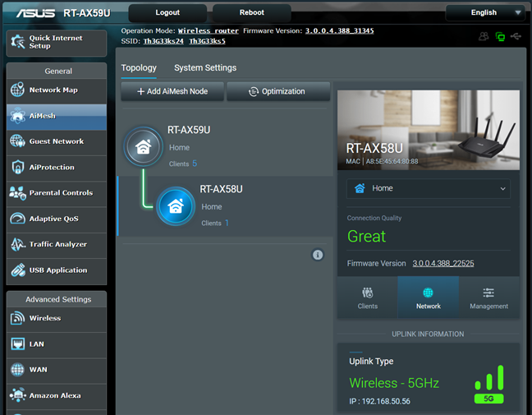Click the AiMesh sidebar icon
Image resolution: width=532 pixels, height=415 pixels.
[x=17, y=116]
